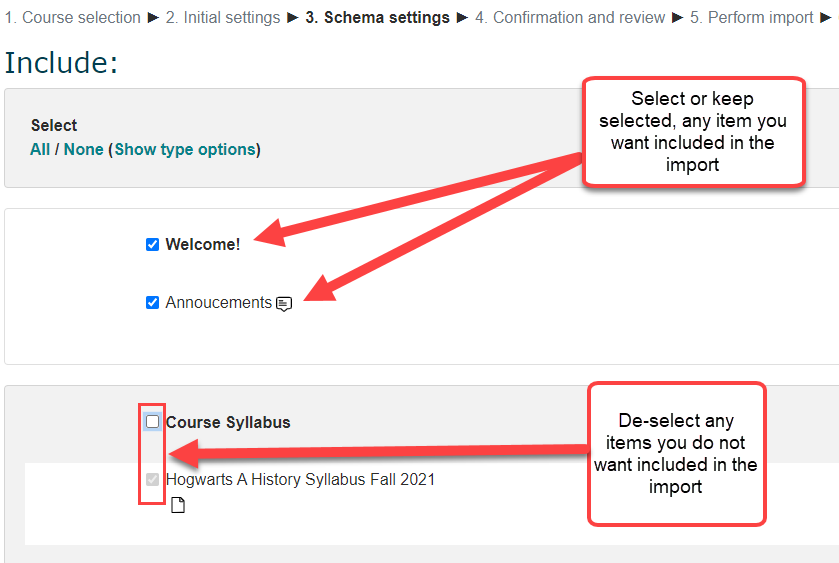Screen dimensions: 839x563
Task: Click the None selection link
Action: pyautogui.click(x=83, y=150)
